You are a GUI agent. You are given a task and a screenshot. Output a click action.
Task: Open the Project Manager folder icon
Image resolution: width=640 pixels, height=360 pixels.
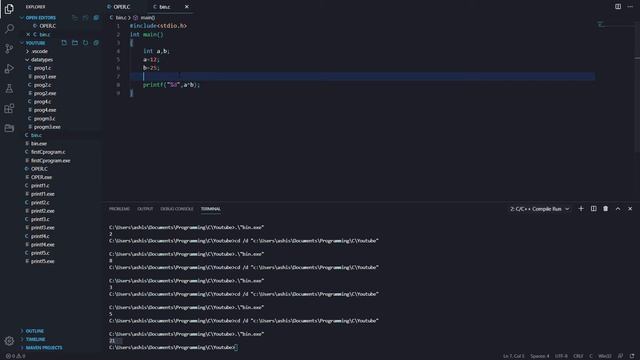pyautogui.click(x=9, y=128)
